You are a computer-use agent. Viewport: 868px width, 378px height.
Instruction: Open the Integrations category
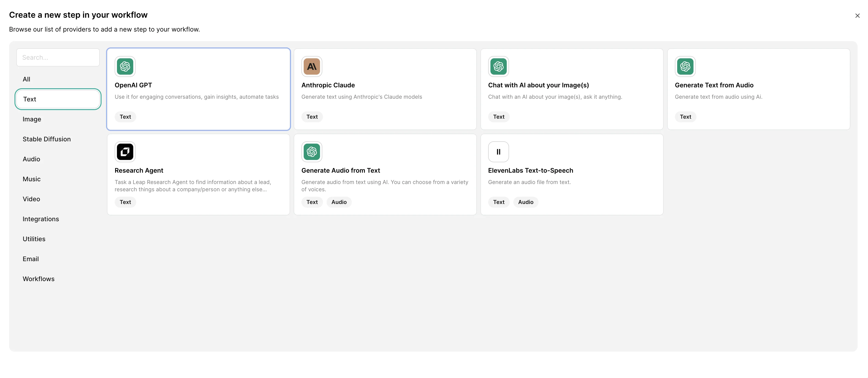click(x=41, y=219)
